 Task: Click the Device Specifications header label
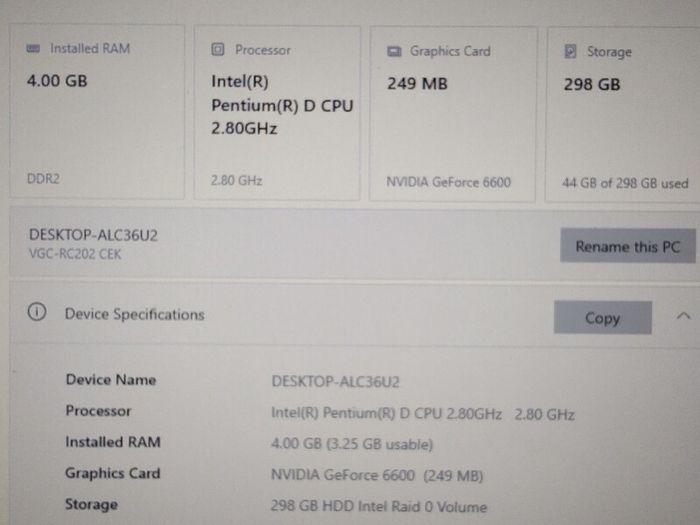pos(134,314)
